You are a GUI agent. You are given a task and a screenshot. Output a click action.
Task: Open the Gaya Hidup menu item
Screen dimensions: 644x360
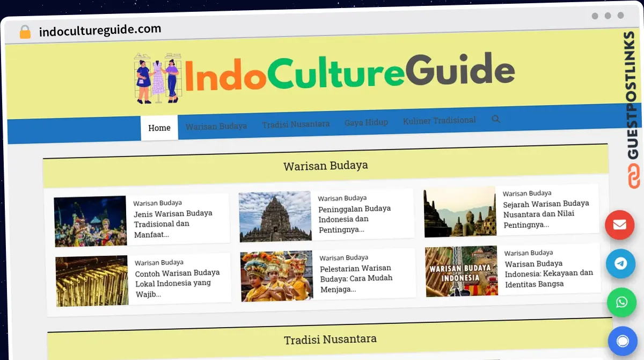366,122
